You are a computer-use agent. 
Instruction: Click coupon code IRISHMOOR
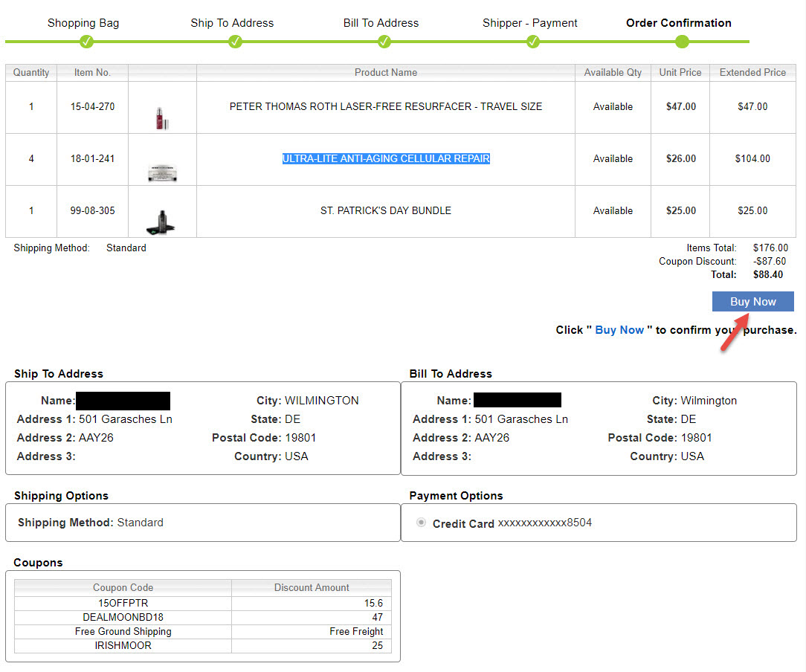(123, 645)
